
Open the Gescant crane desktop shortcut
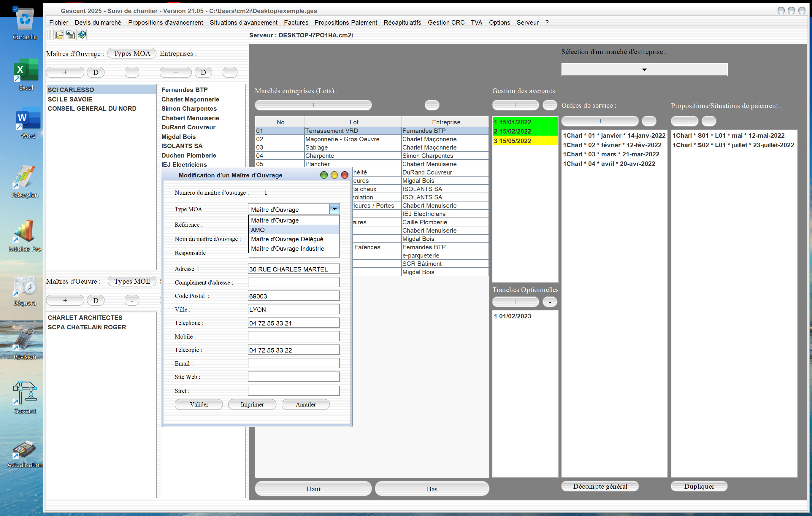pyautogui.click(x=25, y=397)
